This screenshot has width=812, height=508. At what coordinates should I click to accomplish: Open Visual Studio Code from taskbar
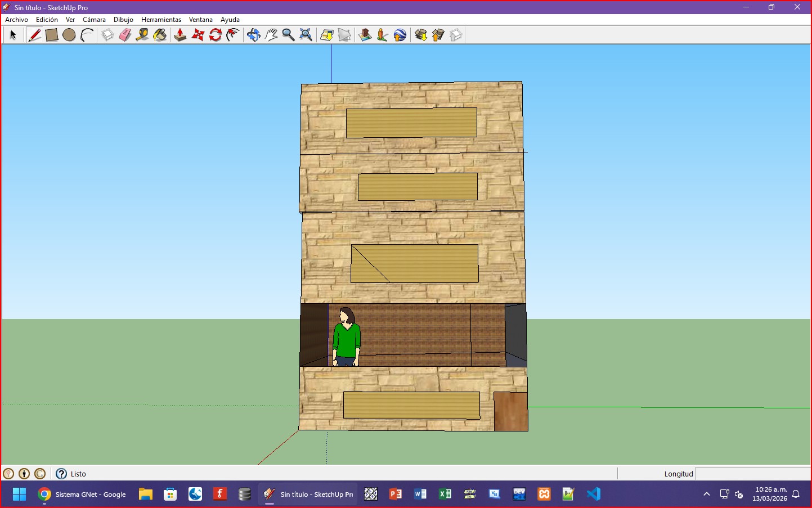click(594, 494)
